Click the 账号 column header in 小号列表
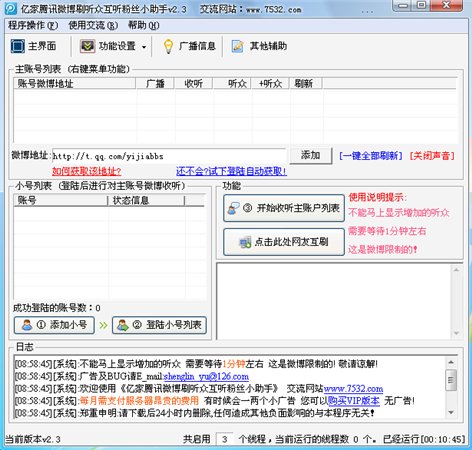The height and width of the screenshot is (450, 472). [x=61, y=200]
